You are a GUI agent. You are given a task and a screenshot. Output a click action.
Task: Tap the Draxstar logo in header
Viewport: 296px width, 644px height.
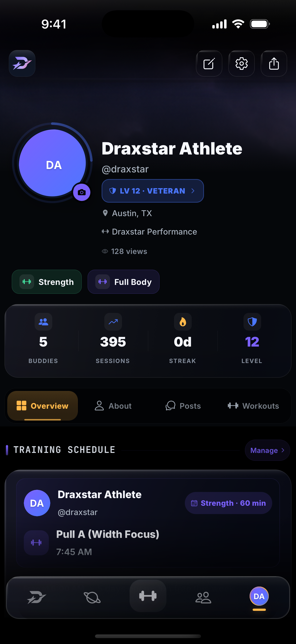[22, 64]
